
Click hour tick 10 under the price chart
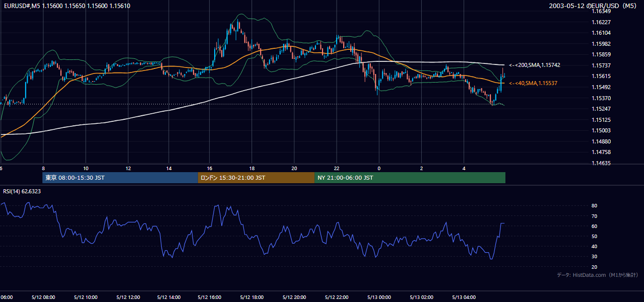click(x=86, y=169)
